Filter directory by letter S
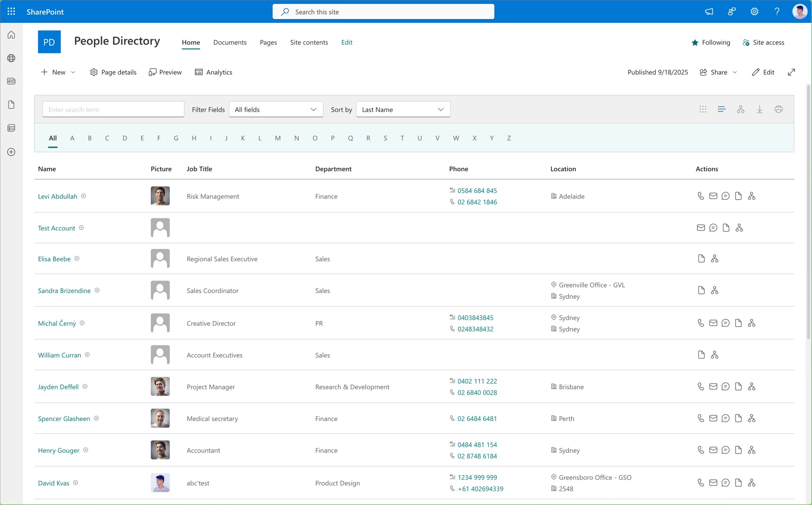 click(x=385, y=138)
